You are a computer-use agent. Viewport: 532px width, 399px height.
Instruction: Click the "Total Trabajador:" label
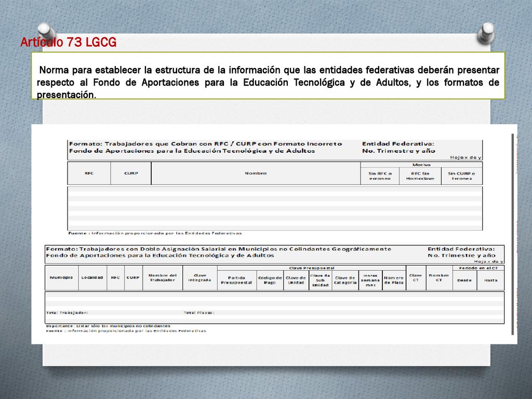[x=67, y=312]
